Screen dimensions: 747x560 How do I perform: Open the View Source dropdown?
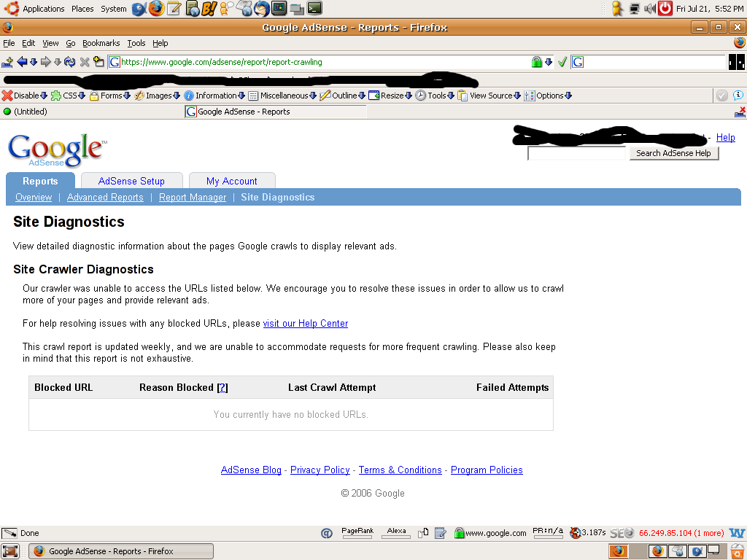(x=489, y=96)
